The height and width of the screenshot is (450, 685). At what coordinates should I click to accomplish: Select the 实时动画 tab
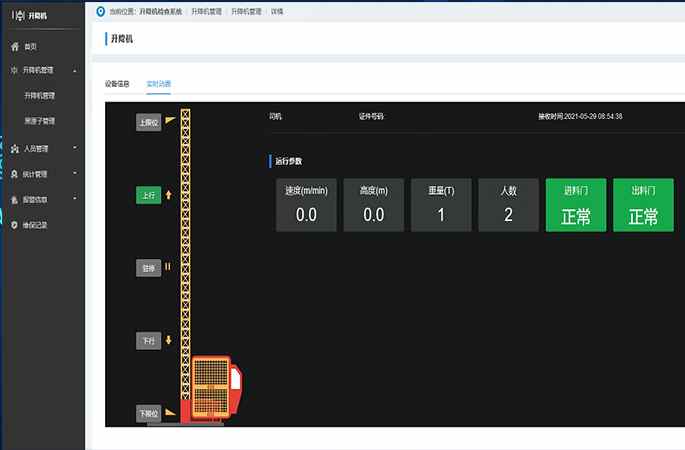coord(158,84)
